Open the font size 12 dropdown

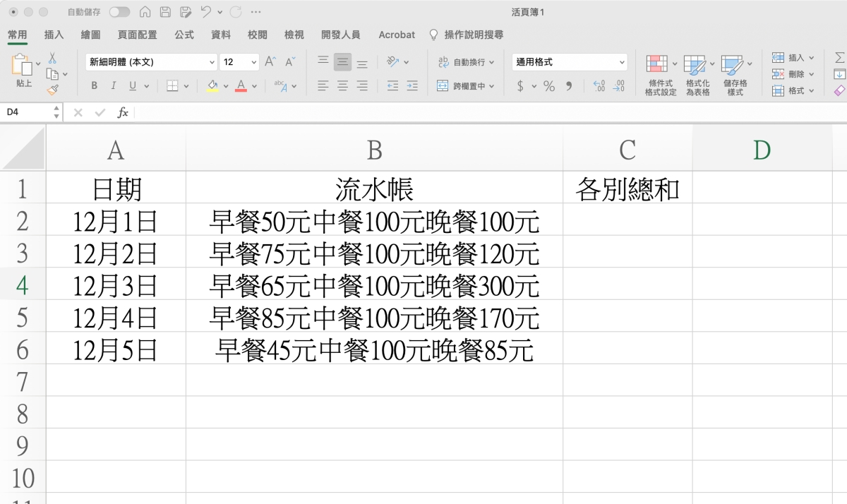point(239,62)
